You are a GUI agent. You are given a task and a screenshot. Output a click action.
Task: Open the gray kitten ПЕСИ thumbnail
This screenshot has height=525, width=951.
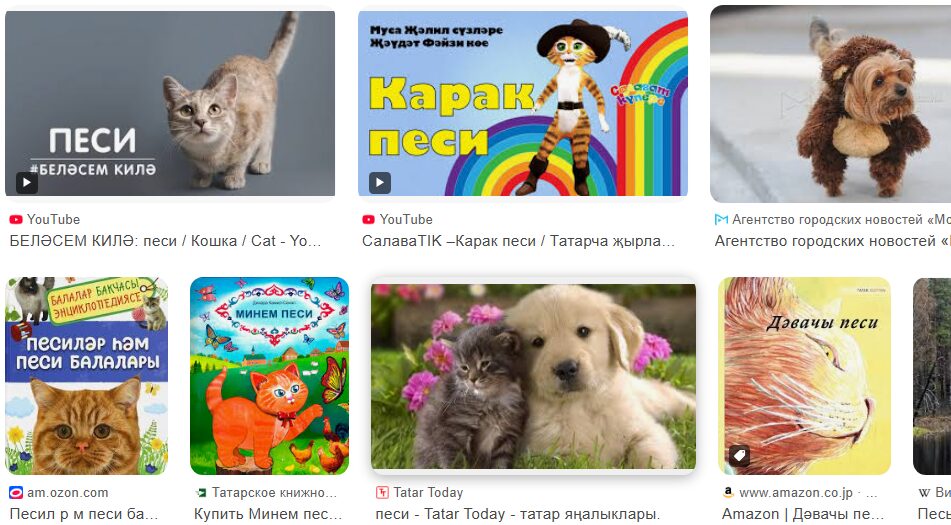click(x=170, y=103)
